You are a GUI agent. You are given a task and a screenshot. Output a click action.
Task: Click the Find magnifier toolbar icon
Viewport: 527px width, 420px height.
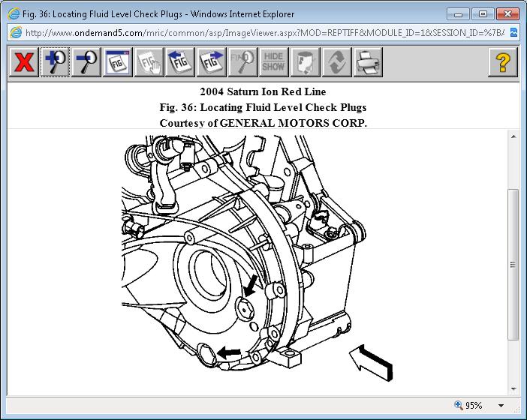(x=242, y=62)
